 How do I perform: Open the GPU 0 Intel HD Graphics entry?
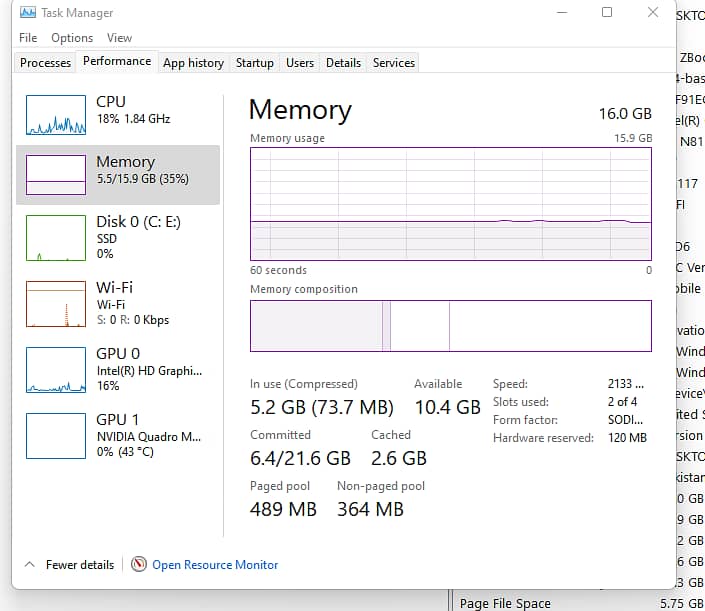(x=55, y=370)
